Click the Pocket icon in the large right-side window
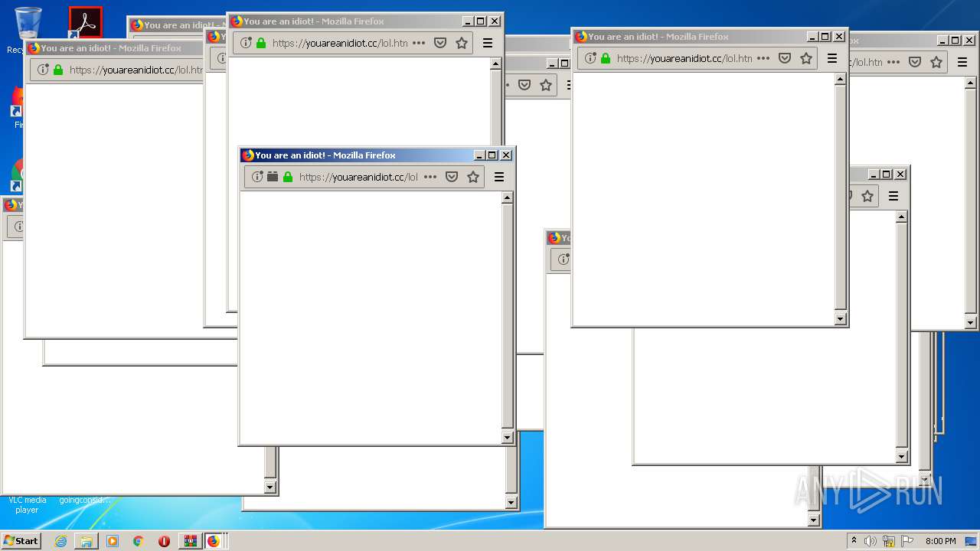 pyautogui.click(x=785, y=58)
